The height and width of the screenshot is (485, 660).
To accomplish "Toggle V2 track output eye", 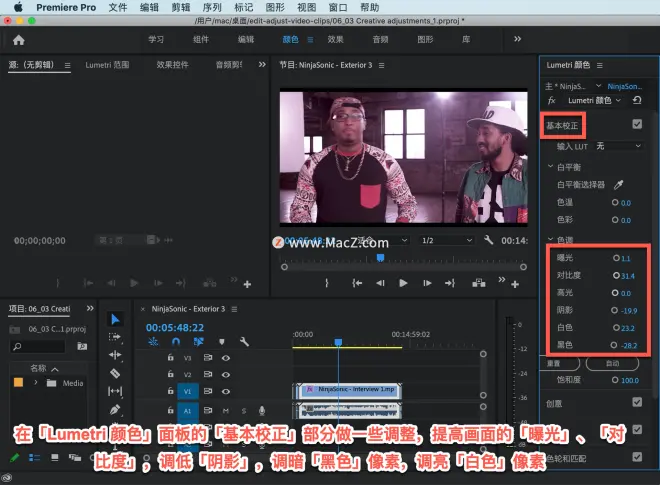I will coord(226,374).
